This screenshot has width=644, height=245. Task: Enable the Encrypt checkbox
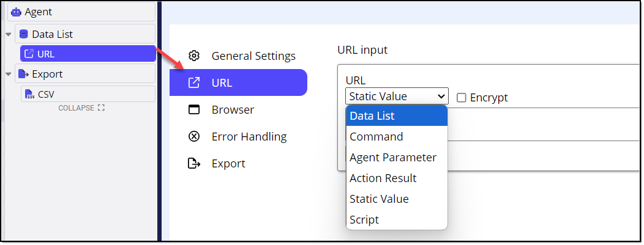click(462, 98)
